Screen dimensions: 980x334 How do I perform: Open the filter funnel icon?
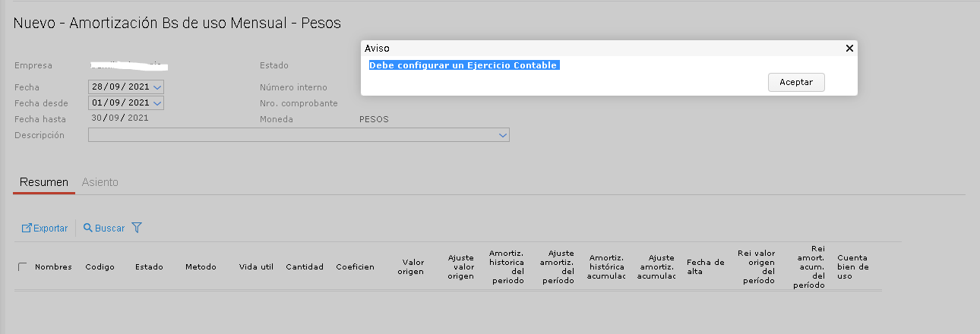pyautogui.click(x=137, y=228)
